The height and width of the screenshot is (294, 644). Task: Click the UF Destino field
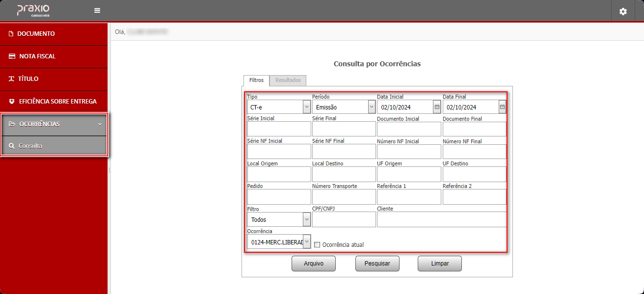pyautogui.click(x=475, y=174)
